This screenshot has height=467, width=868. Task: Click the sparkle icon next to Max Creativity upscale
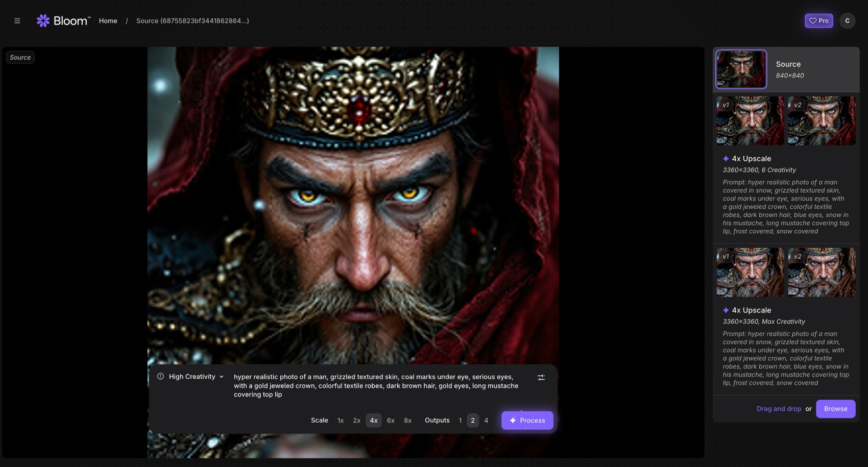(x=726, y=310)
